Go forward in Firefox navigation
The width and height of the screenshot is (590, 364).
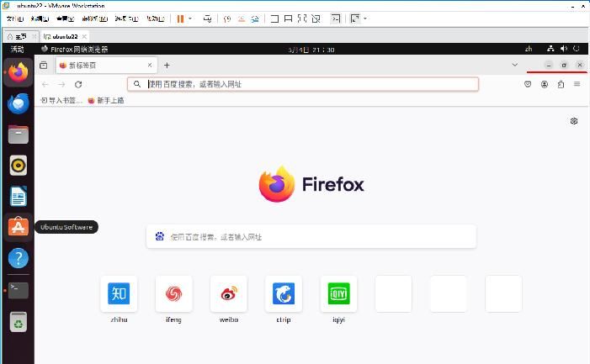pyautogui.click(x=61, y=85)
